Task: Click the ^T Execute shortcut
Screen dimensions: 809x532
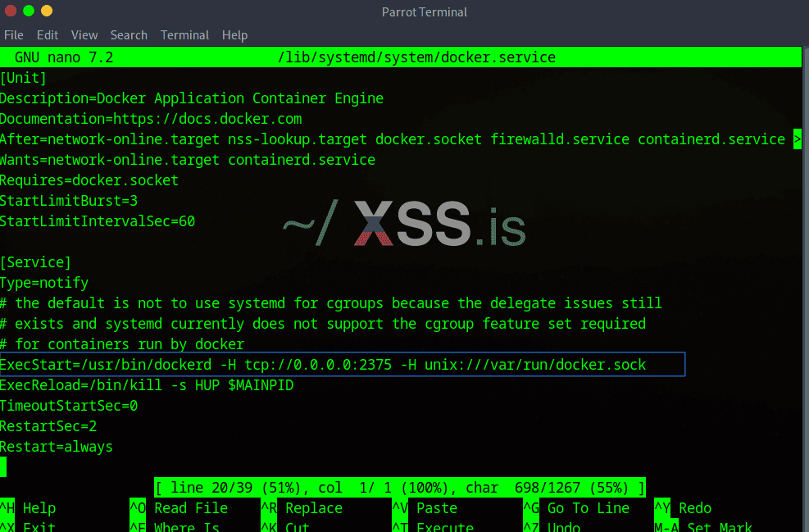Action: 433,525
